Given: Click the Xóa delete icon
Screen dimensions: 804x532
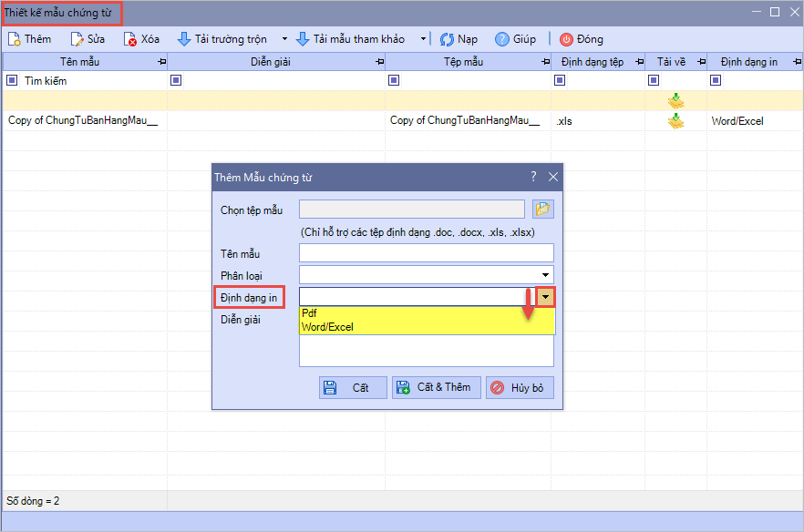Looking at the screenshot, I should coord(131,39).
